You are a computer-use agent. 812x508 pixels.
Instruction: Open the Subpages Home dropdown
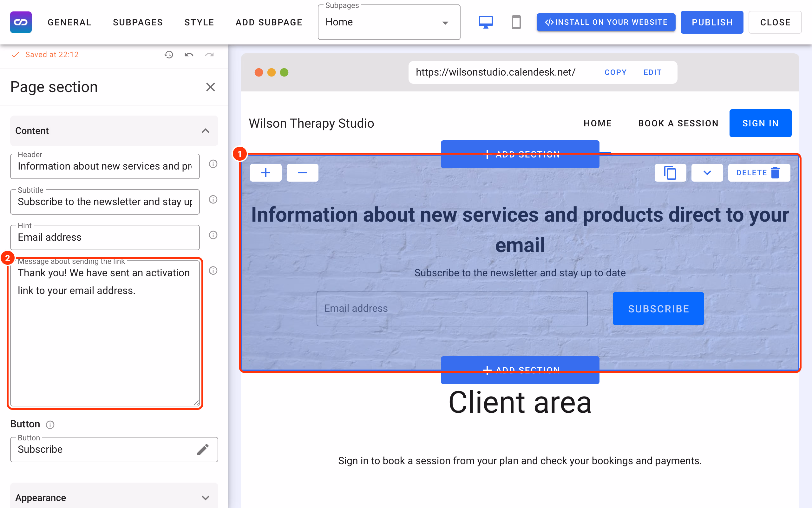(389, 22)
